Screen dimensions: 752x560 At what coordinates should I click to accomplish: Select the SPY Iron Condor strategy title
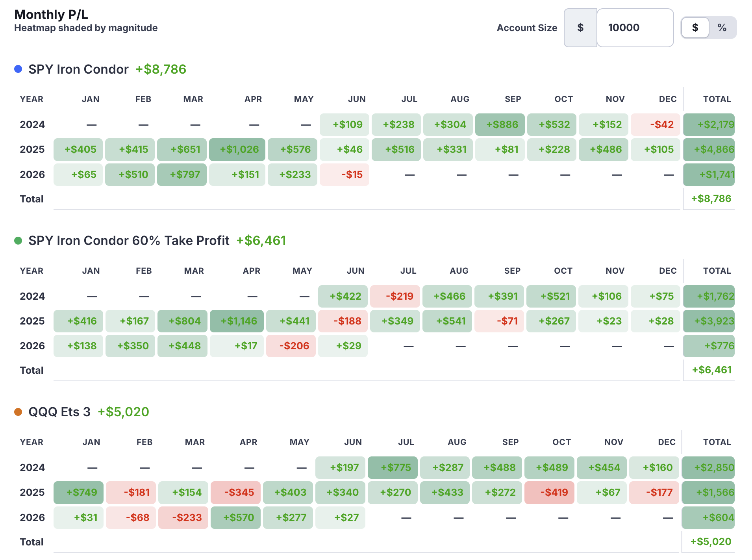[78, 69]
